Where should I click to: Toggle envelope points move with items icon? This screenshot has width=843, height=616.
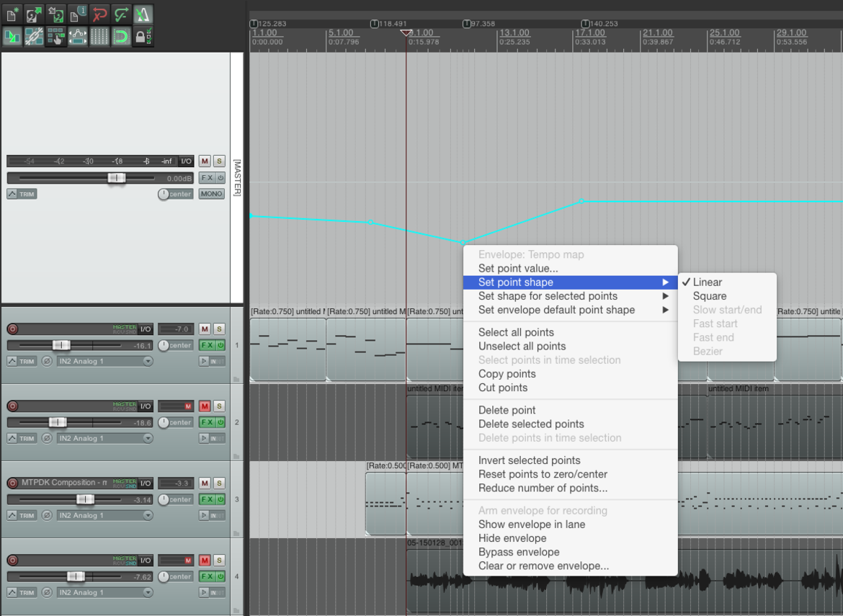coord(77,37)
